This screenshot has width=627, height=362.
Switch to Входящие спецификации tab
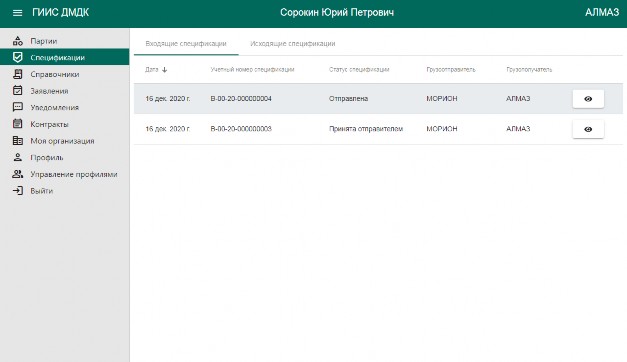click(186, 44)
